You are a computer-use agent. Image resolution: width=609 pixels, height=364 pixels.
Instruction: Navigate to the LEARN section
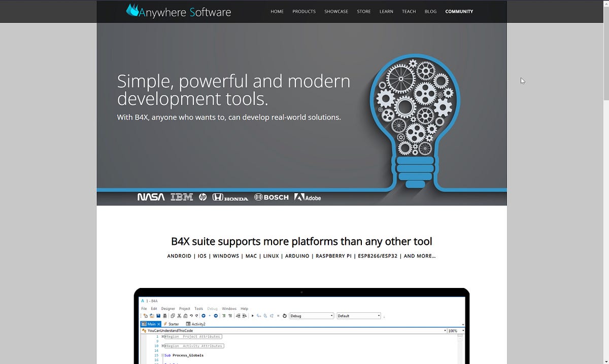pos(386,11)
